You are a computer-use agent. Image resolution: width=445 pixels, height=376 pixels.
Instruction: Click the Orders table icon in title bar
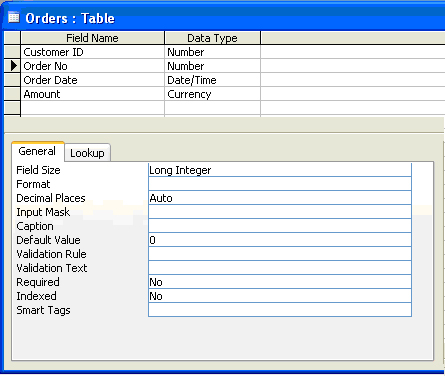[x=14, y=17]
